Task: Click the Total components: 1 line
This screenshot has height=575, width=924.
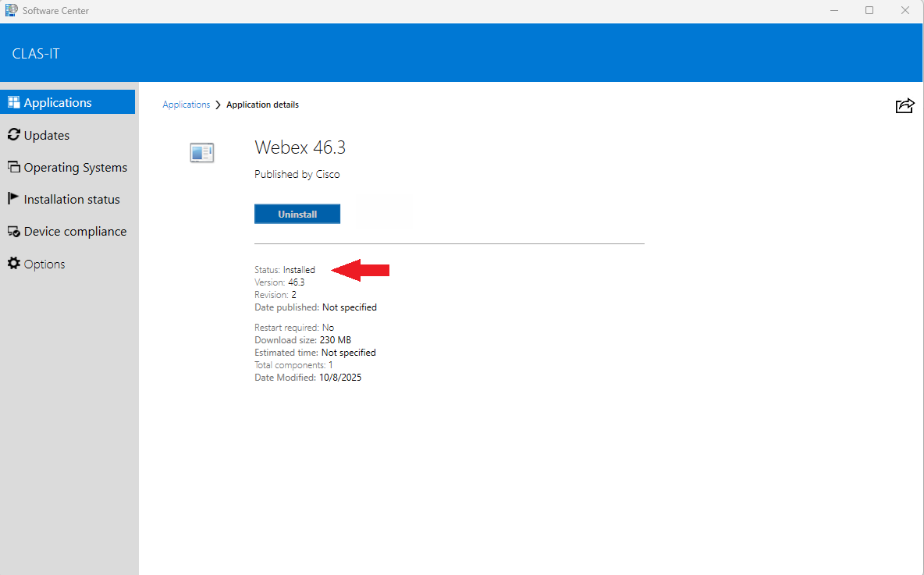Action: (x=293, y=365)
